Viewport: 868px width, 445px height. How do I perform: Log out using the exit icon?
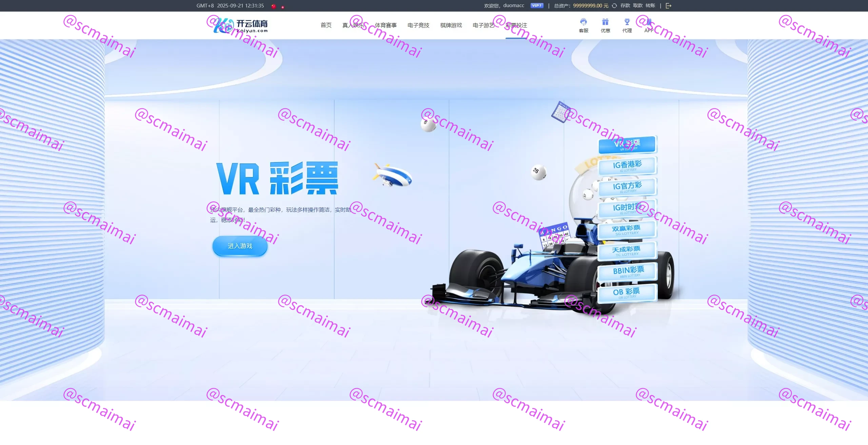669,6
